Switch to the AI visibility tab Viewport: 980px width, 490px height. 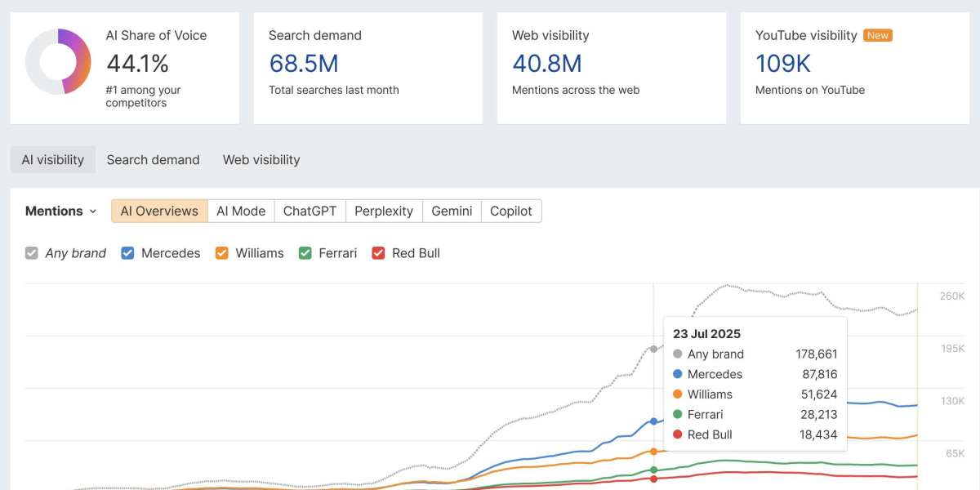coord(53,160)
